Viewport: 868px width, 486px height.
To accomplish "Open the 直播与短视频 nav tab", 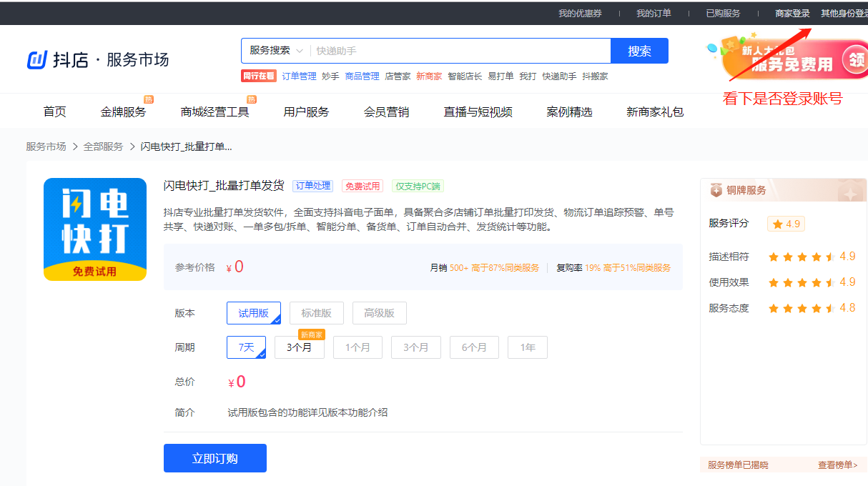I will 478,111.
